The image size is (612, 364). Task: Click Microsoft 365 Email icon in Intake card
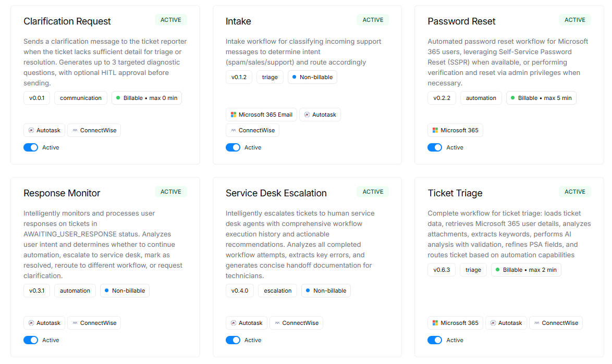[x=234, y=115]
